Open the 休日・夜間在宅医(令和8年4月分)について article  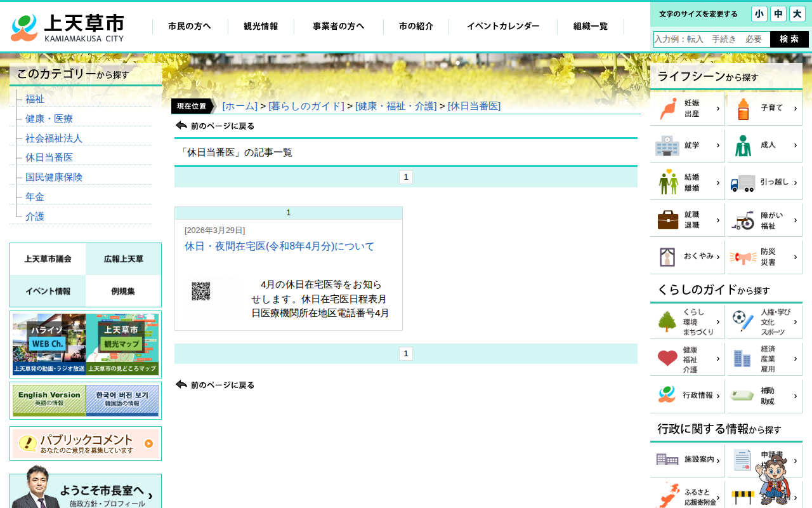(x=280, y=246)
